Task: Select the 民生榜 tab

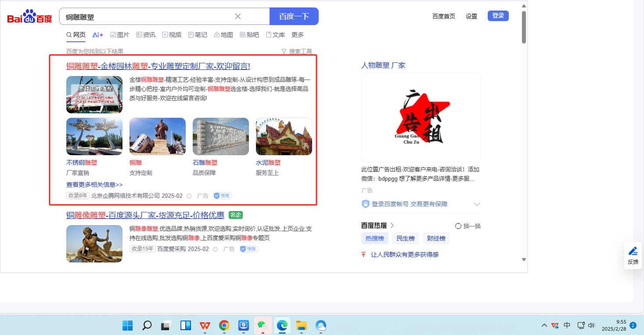Action: (406, 238)
